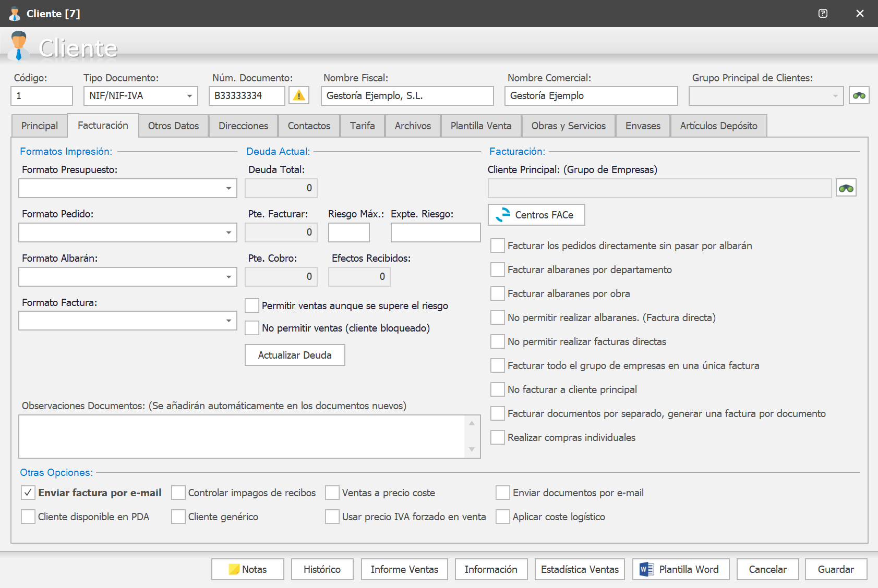Close the Cliente window

click(x=860, y=14)
